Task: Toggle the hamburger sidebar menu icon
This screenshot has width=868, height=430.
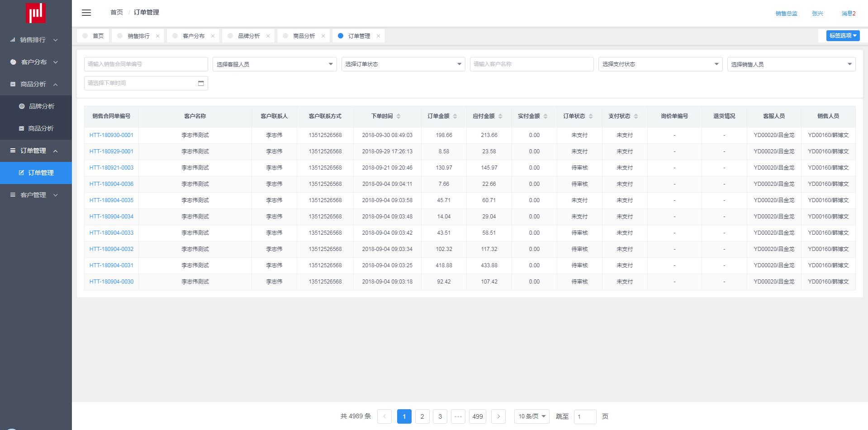Action: (x=86, y=13)
